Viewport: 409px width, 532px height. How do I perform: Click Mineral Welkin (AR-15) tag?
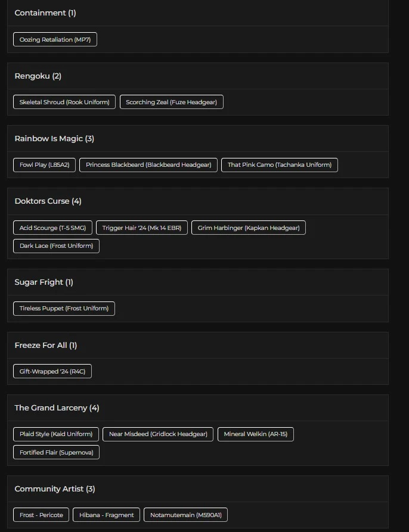(256, 434)
